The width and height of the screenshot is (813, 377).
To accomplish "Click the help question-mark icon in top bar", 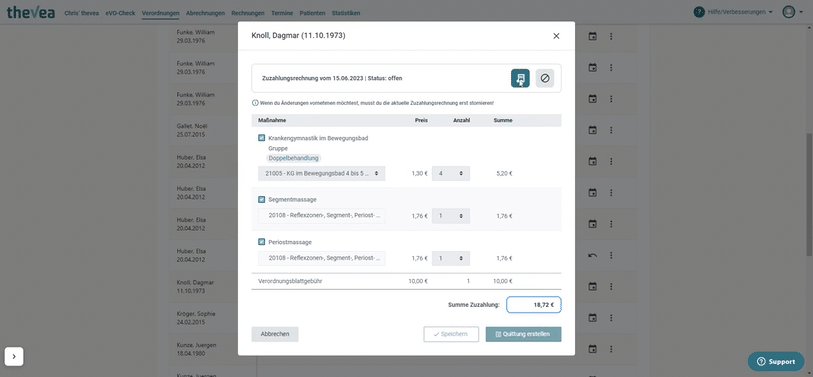I will [x=699, y=12].
